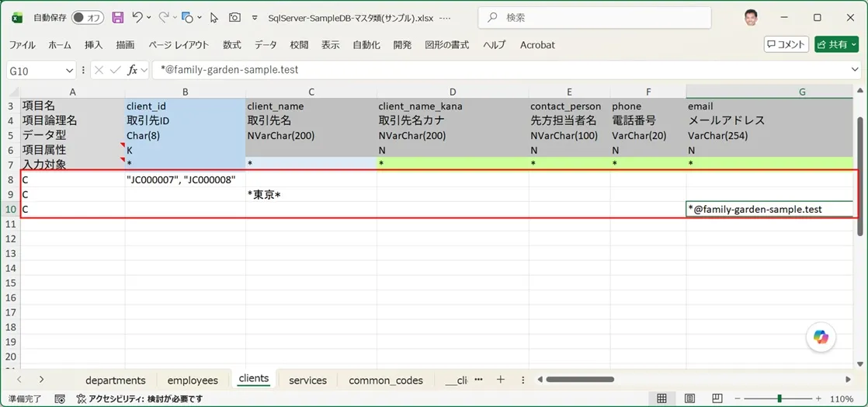This screenshot has width=868, height=407.
Task: Click the メールアドレス cell
Action: click(x=769, y=120)
